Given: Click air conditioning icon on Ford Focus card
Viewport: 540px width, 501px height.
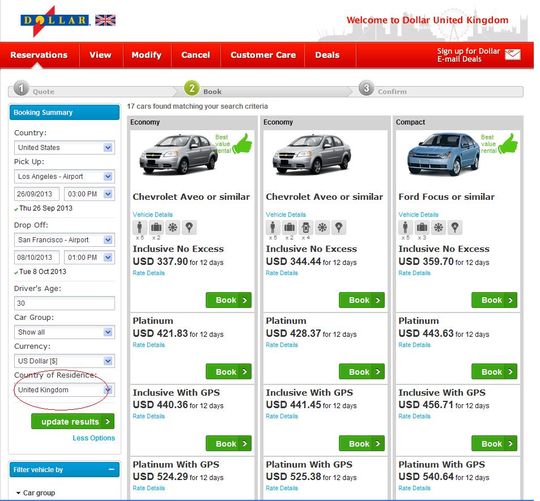Looking at the screenshot, I should (438, 228).
